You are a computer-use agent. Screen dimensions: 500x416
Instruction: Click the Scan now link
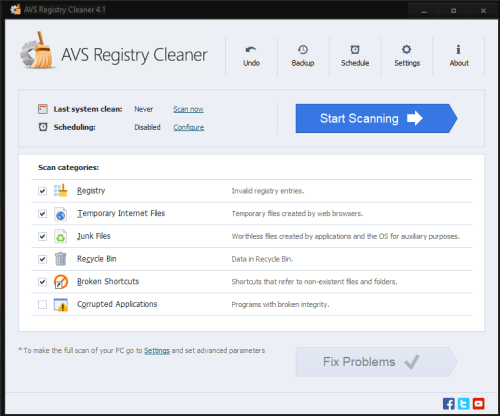(x=188, y=109)
